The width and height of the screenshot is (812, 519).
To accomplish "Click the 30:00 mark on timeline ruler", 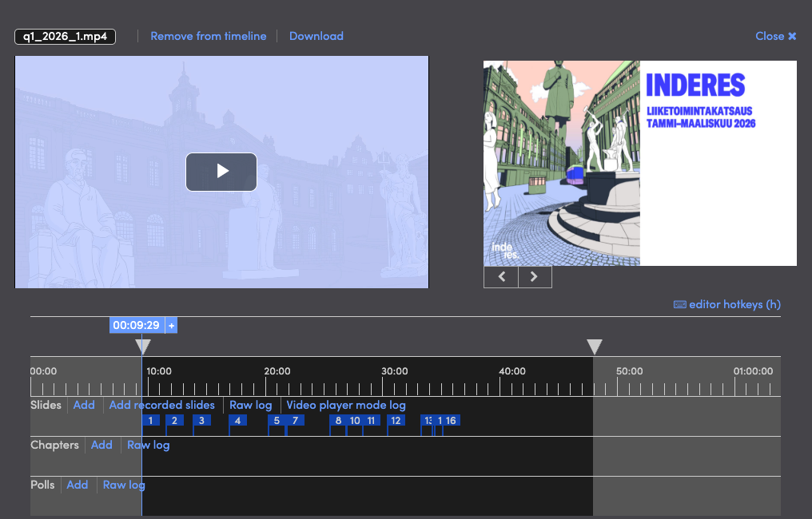I will tap(395, 371).
